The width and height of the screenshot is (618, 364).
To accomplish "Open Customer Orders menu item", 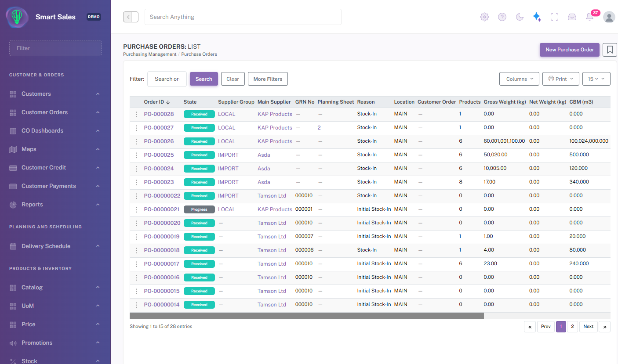I will 44,112.
